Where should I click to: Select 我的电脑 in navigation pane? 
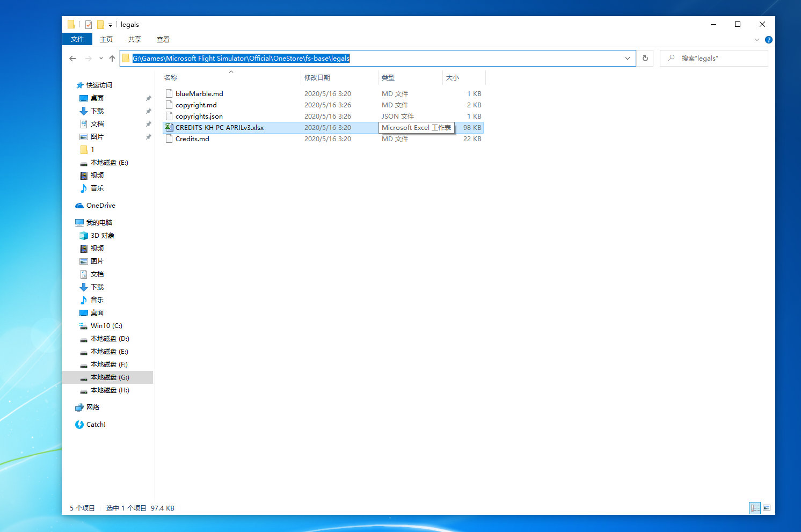coord(99,223)
